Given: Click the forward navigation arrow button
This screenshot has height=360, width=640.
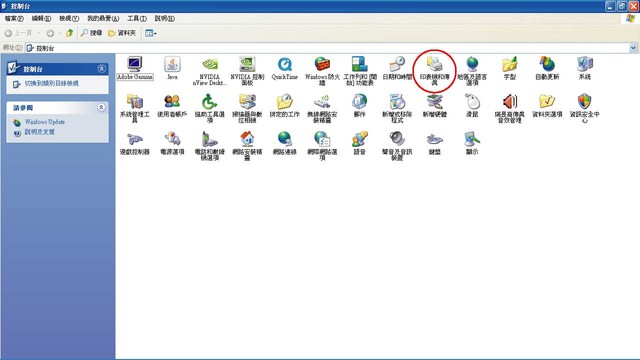Looking at the screenshot, I should tap(50, 33).
